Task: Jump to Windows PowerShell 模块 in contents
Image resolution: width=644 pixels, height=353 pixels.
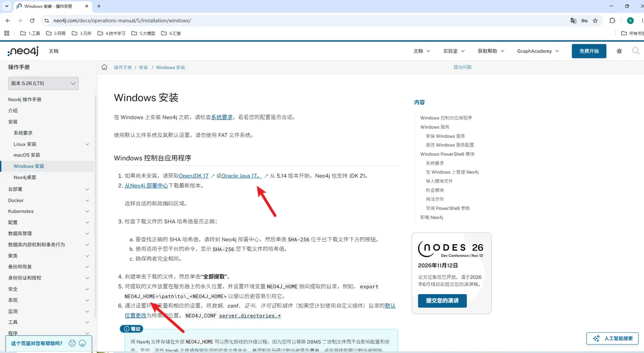Action: [x=447, y=154]
